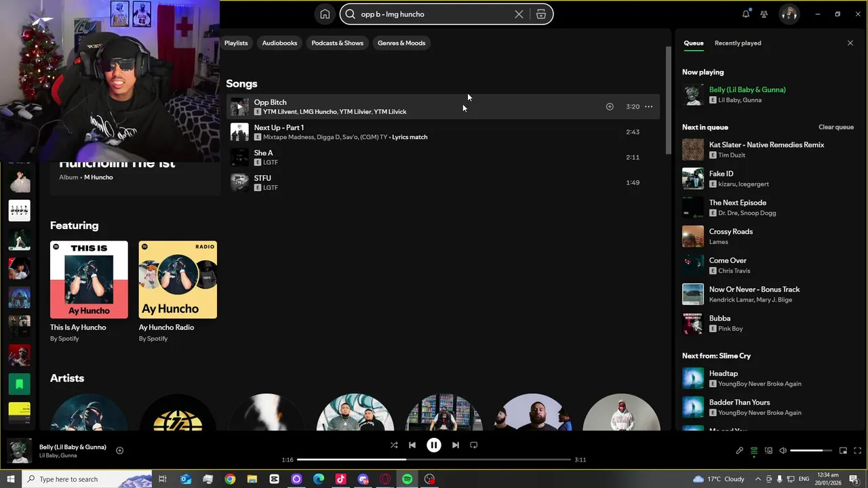Open M Huncho artist link
This screenshot has height=488, width=868.
point(98,178)
